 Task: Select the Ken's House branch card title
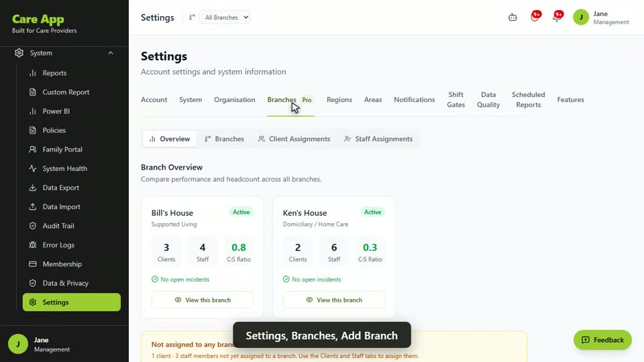click(x=305, y=213)
